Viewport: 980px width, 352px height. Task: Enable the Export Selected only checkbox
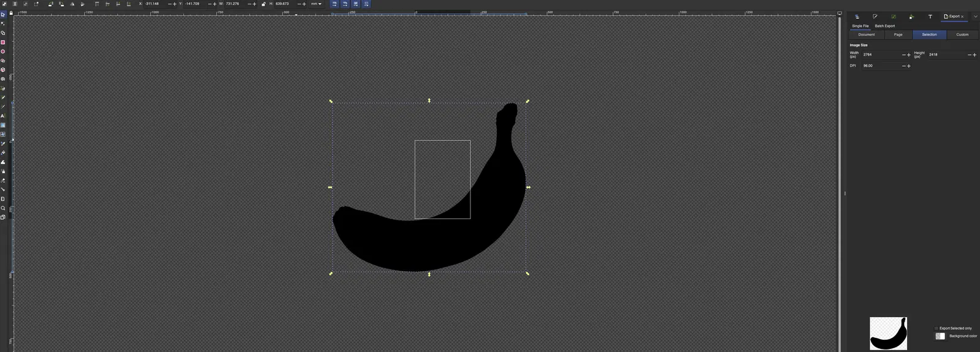coord(937,328)
